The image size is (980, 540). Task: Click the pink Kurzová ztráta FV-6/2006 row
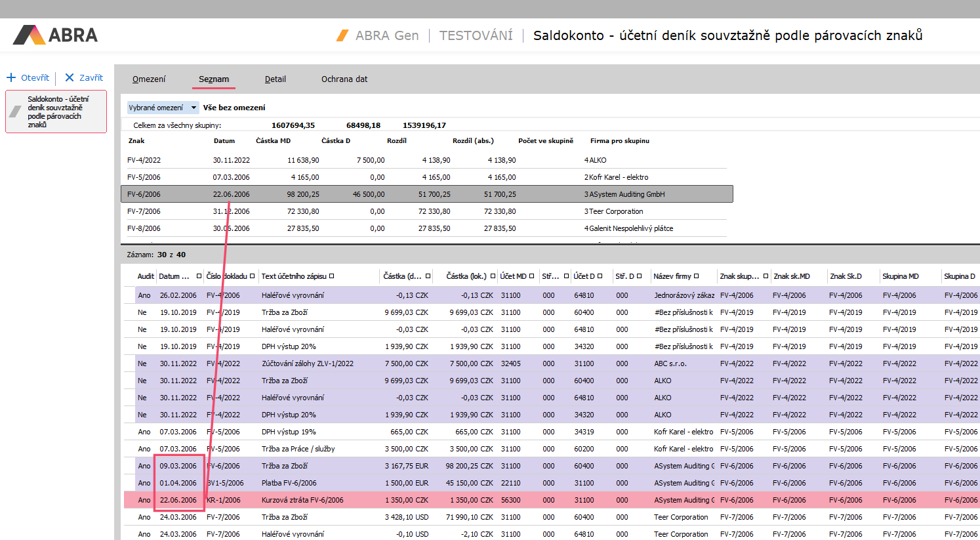coord(302,500)
